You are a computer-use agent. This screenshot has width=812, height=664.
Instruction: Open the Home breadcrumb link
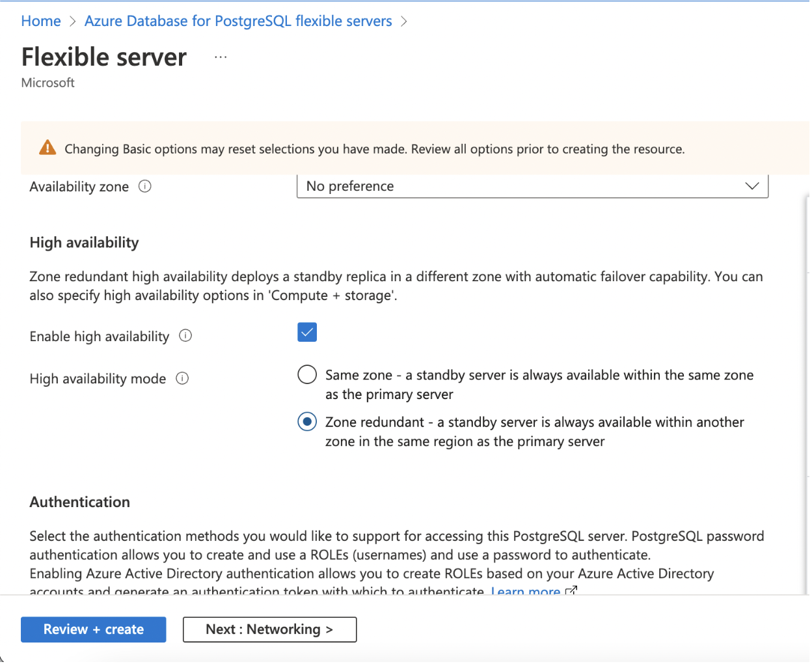pos(41,21)
